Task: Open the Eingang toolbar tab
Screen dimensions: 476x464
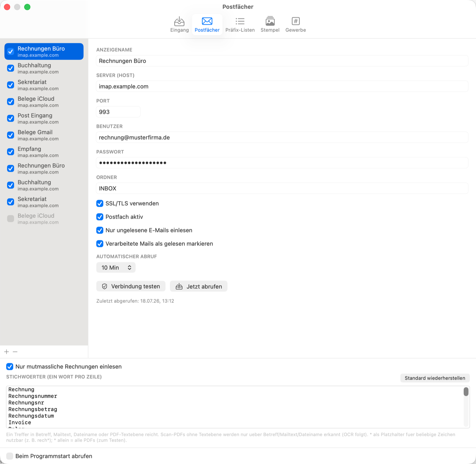Action: coord(179,24)
